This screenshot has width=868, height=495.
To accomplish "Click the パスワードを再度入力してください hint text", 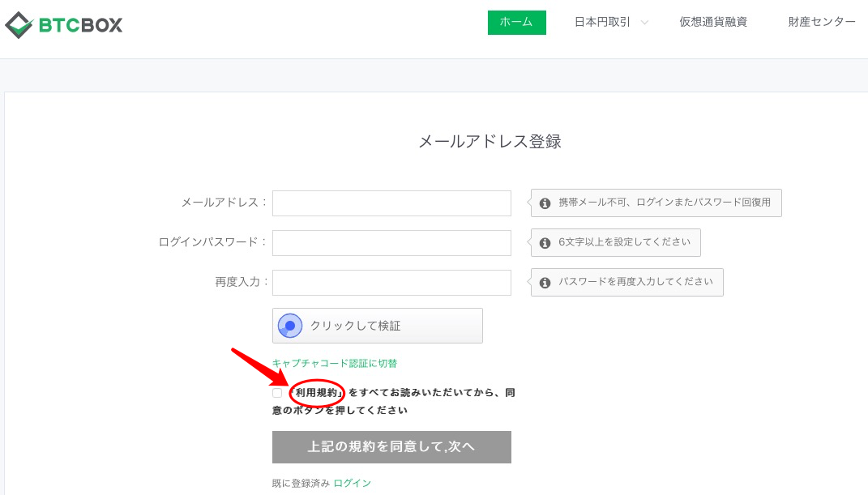I will pyautogui.click(x=635, y=281).
